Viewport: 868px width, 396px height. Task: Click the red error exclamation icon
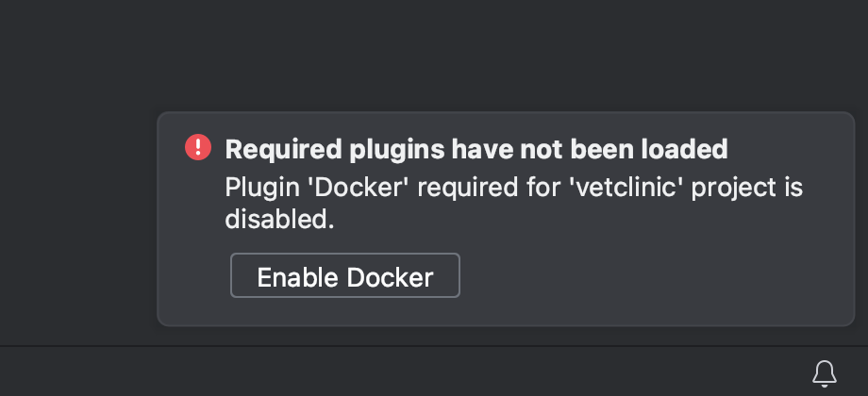click(198, 148)
